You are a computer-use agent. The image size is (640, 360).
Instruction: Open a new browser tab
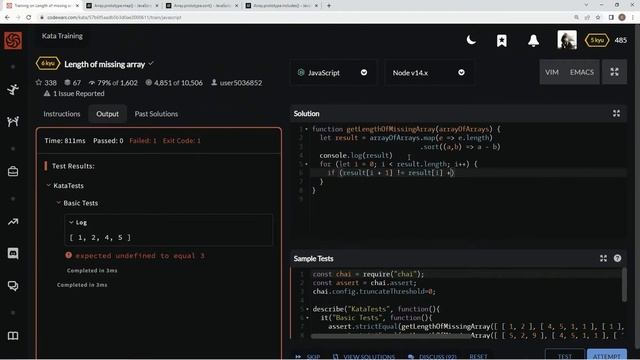point(329,6)
